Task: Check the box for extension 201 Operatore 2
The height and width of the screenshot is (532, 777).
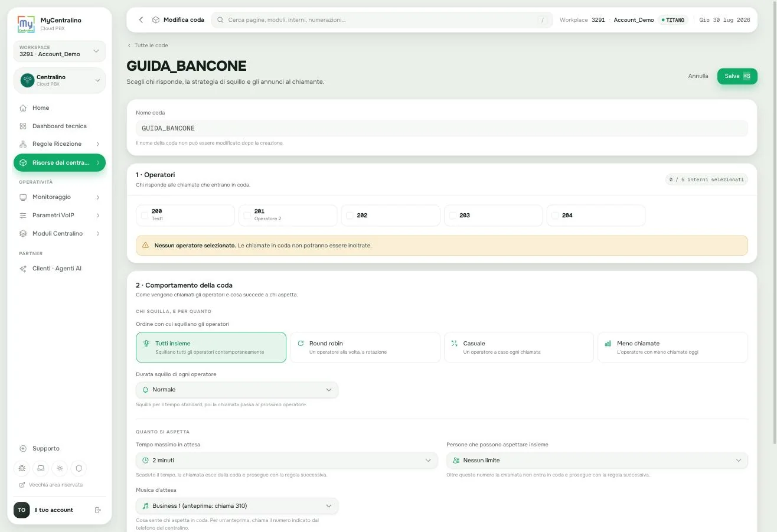Action: (247, 216)
